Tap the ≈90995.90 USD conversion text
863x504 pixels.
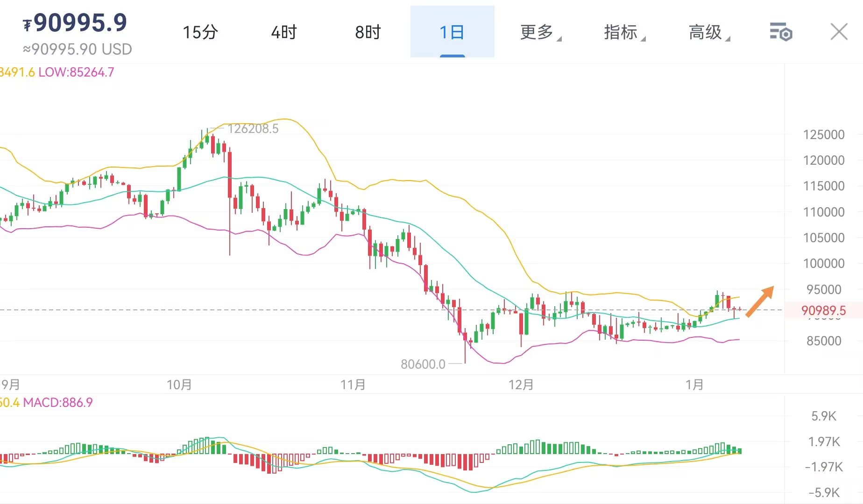(78, 49)
